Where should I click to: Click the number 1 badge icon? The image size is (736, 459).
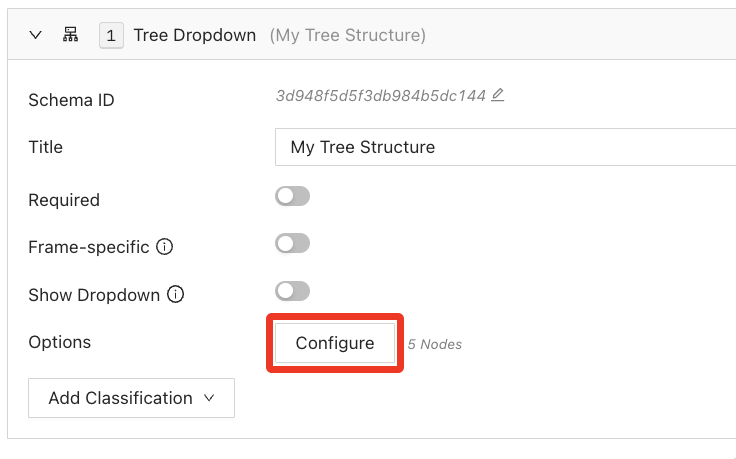(x=110, y=35)
